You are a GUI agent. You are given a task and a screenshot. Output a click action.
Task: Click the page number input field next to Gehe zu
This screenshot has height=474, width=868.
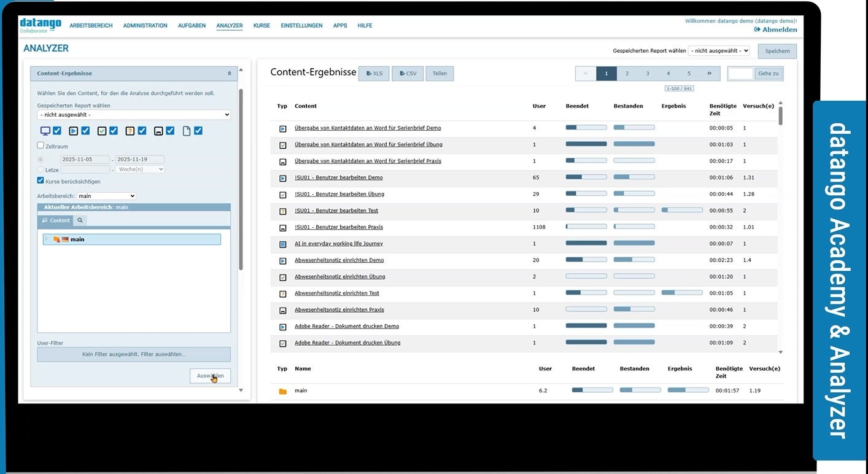point(740,74)
